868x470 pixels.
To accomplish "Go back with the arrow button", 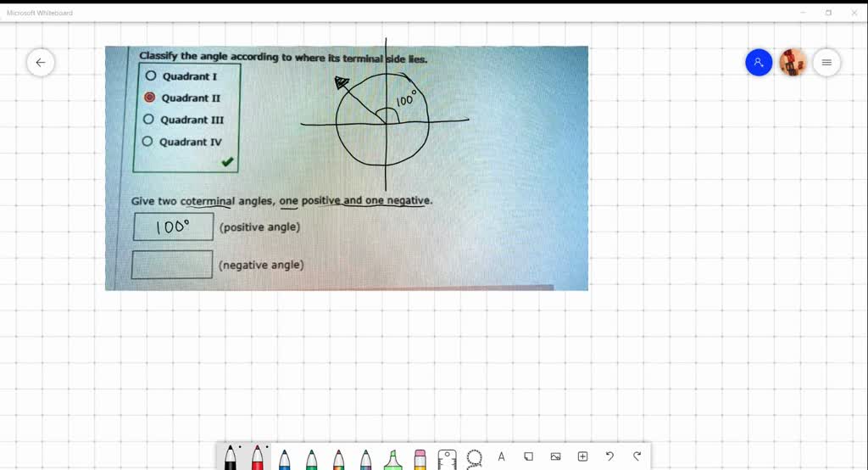I will (41, 62).
